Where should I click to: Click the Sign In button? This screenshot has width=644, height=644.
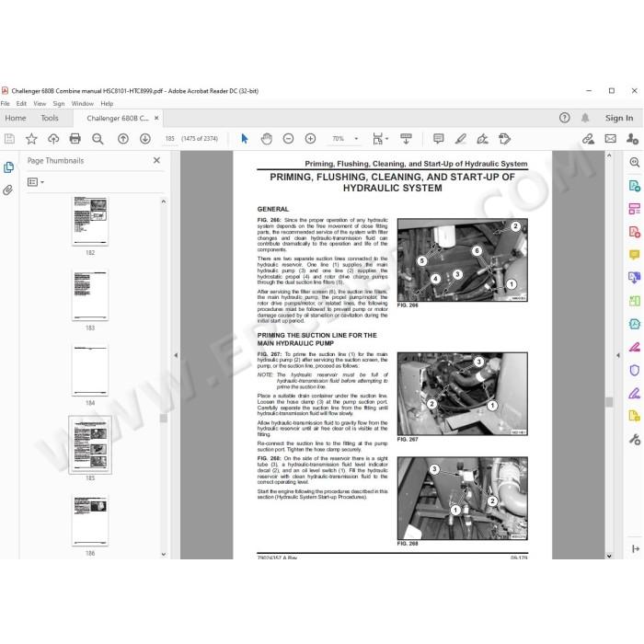tap(619, 118)
